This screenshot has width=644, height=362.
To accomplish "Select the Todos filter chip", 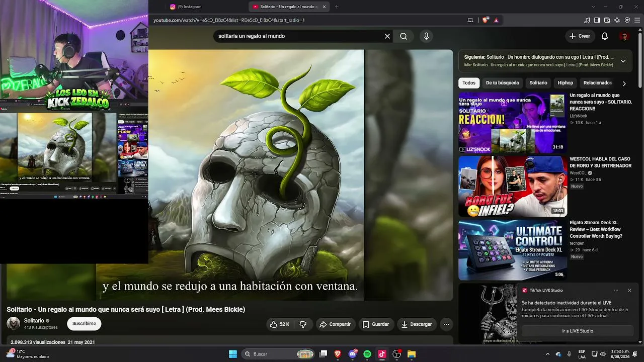I will point(469,83).
